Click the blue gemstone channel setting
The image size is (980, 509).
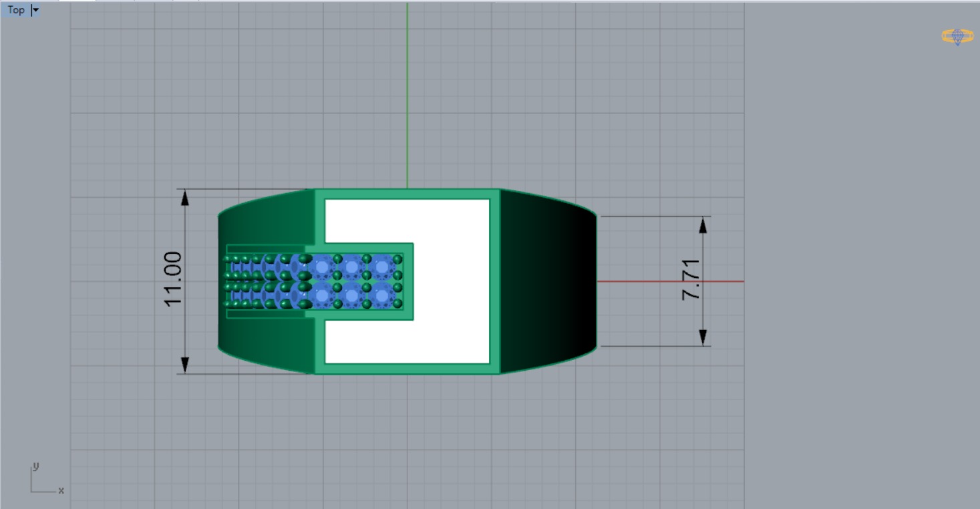315,281
